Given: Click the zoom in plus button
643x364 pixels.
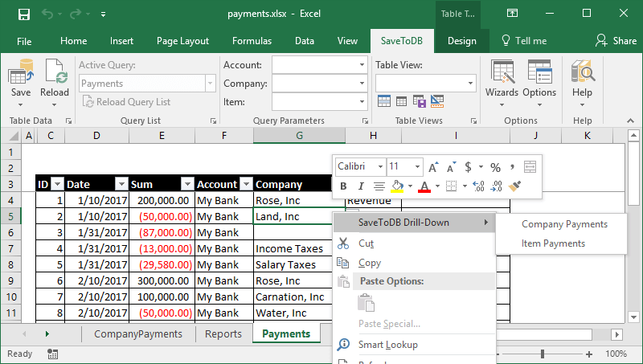Looking at the screenshot, I should 589,354.
